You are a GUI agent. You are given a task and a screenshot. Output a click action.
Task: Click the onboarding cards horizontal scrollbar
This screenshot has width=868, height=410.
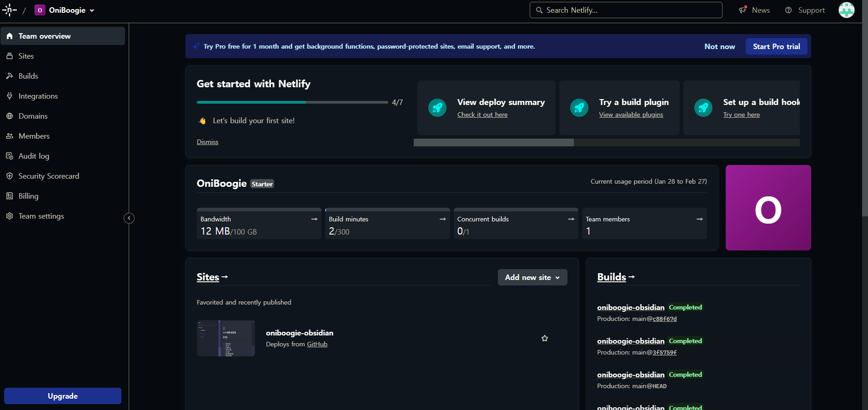coord(494,143)
